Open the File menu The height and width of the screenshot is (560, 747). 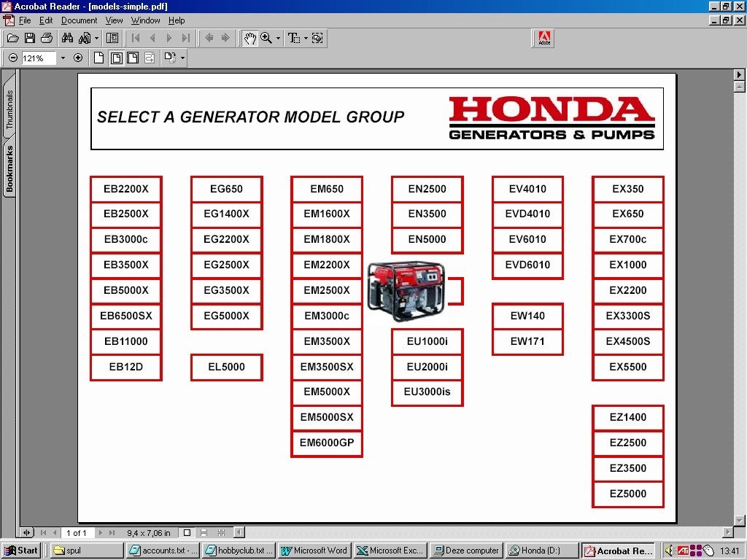(25, 20)
